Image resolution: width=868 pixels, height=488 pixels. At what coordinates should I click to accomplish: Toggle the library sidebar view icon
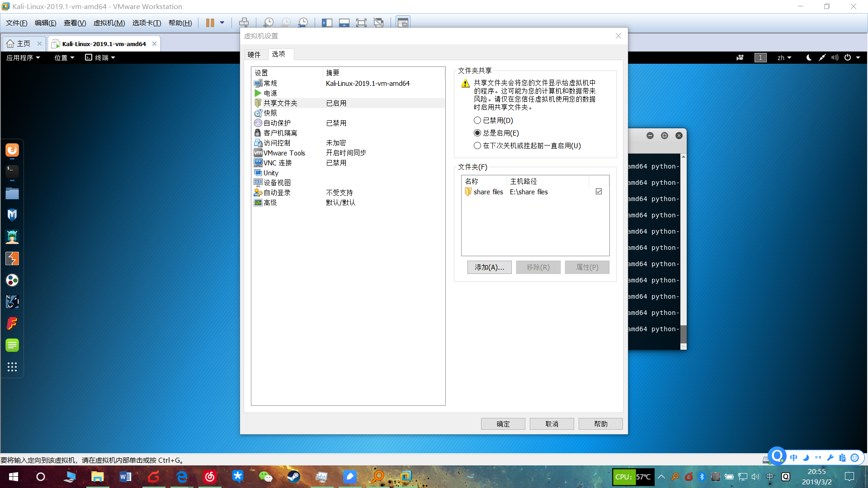(x=327, y=23)
